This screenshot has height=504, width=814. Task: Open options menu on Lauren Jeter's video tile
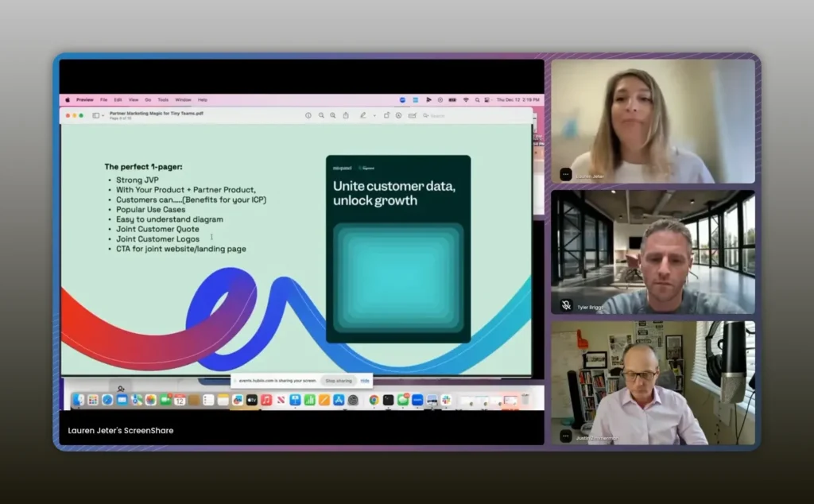pos(566,174)
